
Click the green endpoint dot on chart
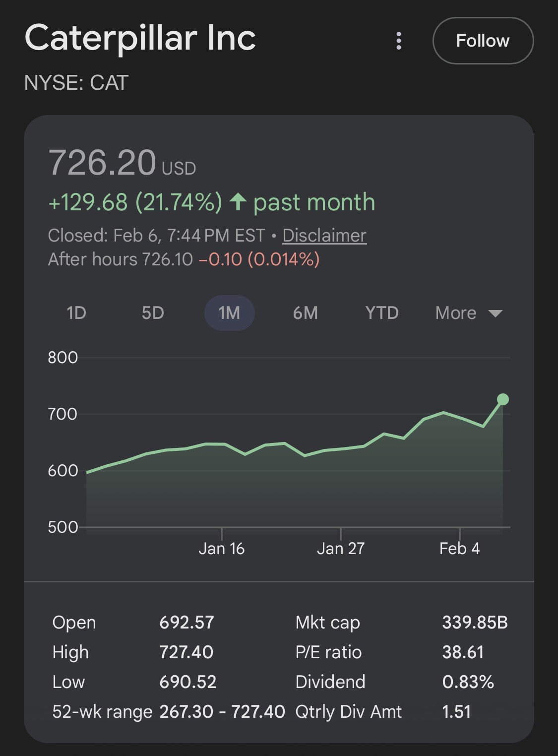(x=502, y=399)
